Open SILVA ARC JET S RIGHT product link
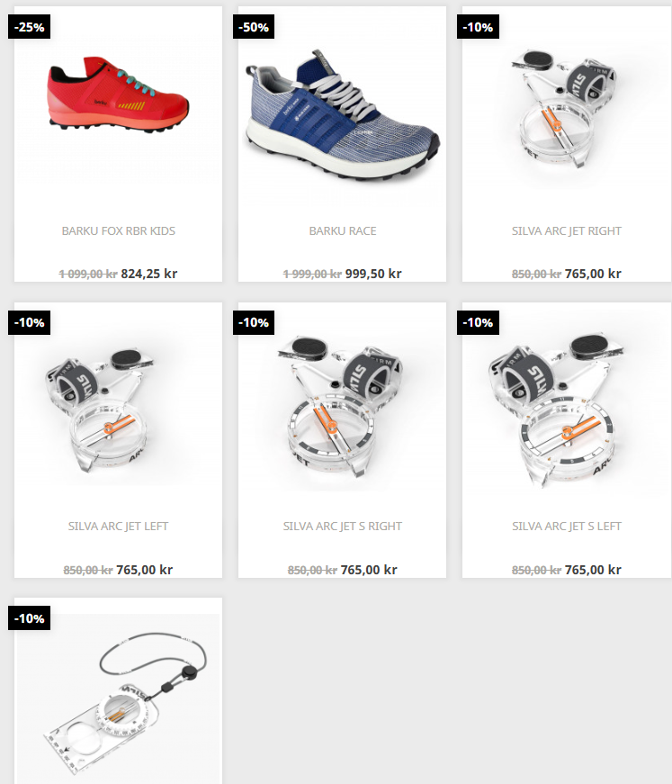 [x=342, y=526]
